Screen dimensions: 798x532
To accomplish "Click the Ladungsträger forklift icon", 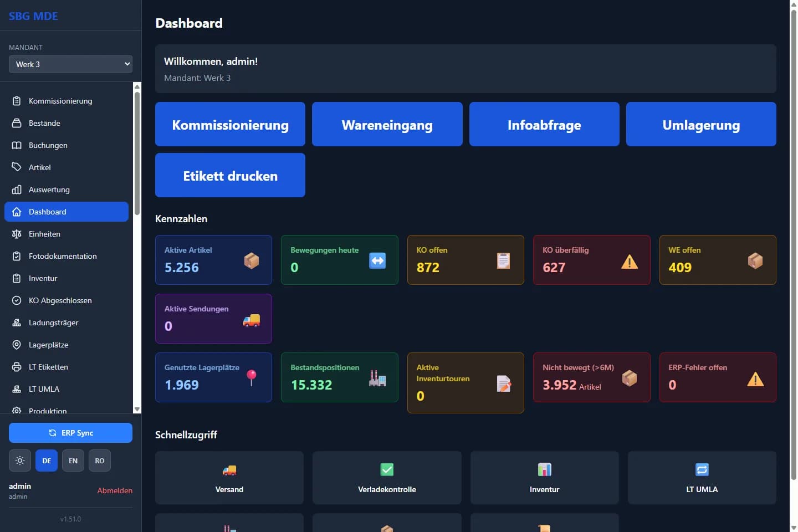I will [17, 323].
